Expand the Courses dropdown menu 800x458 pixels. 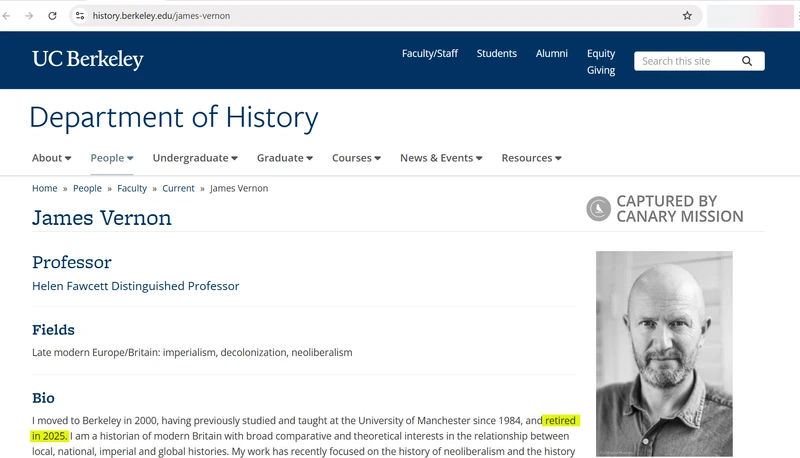click(356, 158)
